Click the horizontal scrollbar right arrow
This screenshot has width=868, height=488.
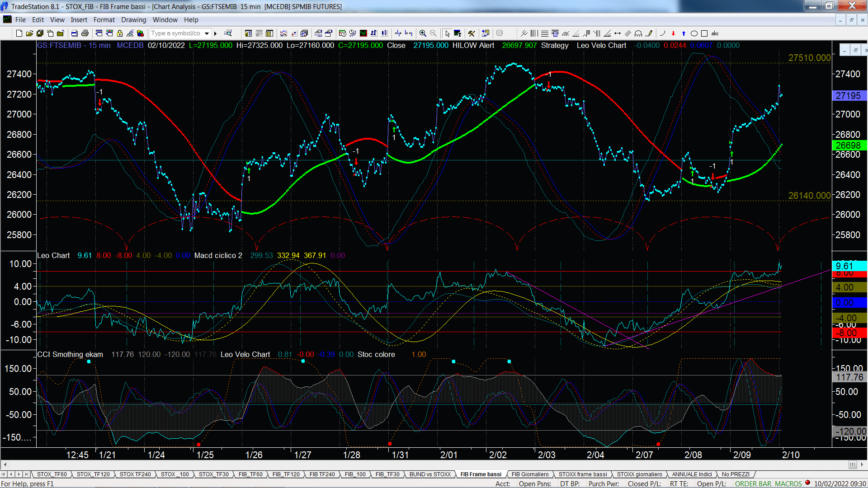pyautogui.click(x=863, y=465)
